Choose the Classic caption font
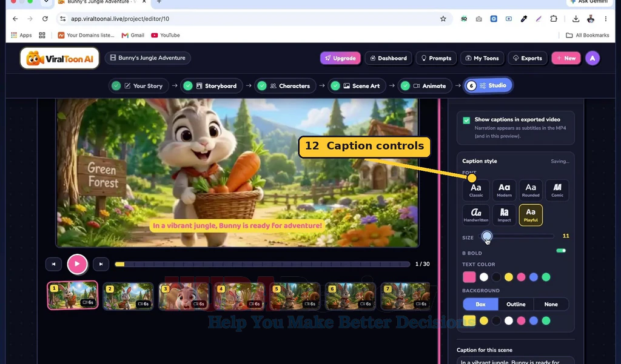621x364 pixels. [x=476, y=190]
